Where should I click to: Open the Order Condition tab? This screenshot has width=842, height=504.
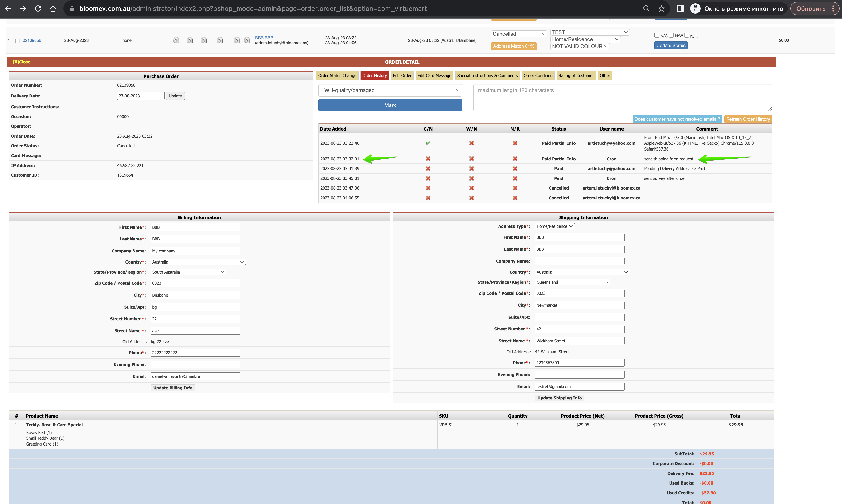tap(538, 75)
